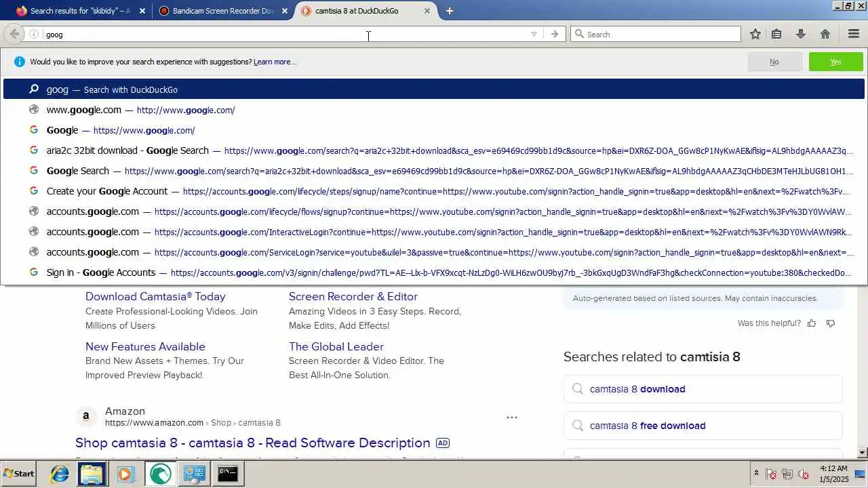Image resolution: width=868 pixels, height=488 pixels.
Task: Open the Firefox hamburger menu
Action: click(854, 34)
